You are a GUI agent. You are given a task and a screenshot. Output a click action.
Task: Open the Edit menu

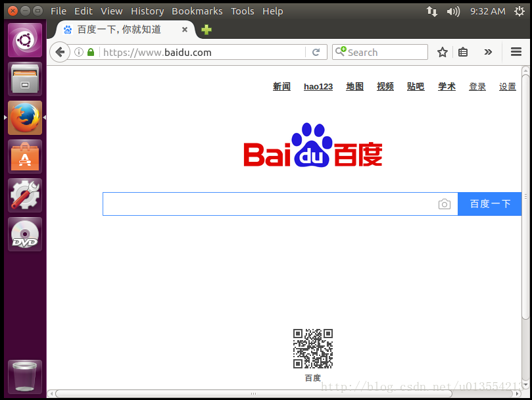[x=84, y=11]
